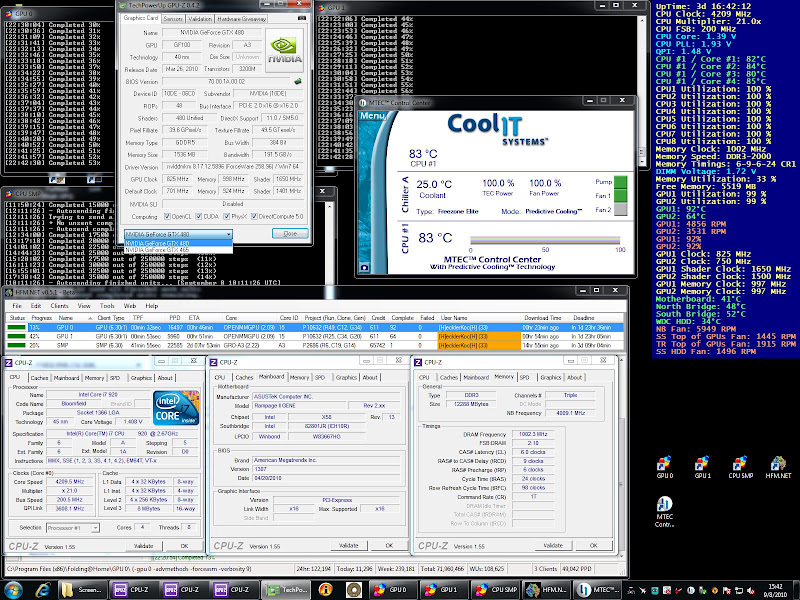The width and height of the screenshot is (800, 600).
Task: Open the Menu button in MTEC Control Center
Action: point(373,116)
